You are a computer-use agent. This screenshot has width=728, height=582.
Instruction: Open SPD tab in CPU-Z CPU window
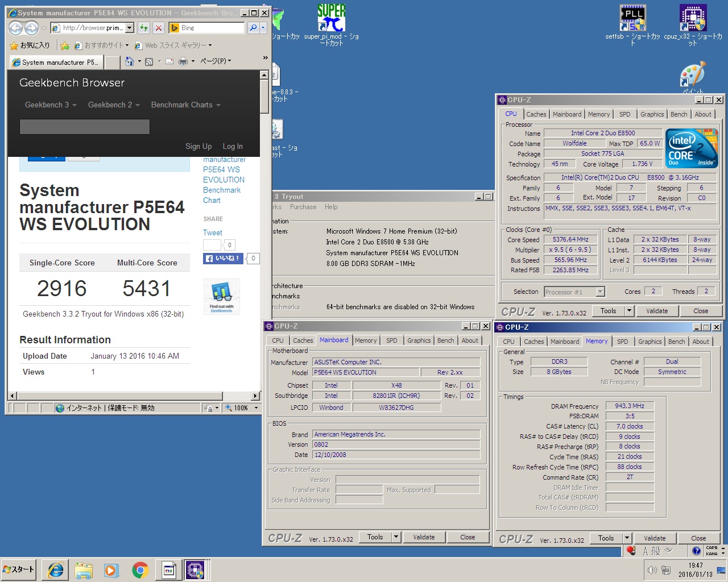[624, 114]
